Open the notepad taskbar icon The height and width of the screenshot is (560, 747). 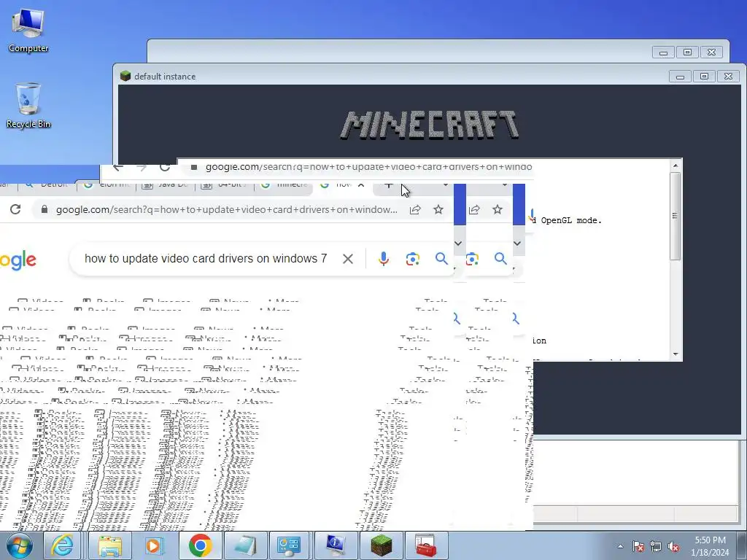pyautogui.click(x=245, y=545)
